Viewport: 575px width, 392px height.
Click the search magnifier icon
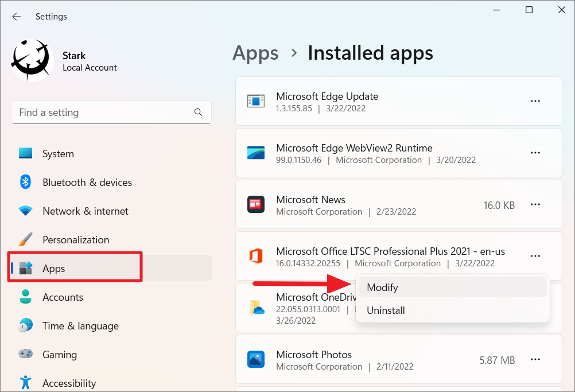[x=198, y=112]
